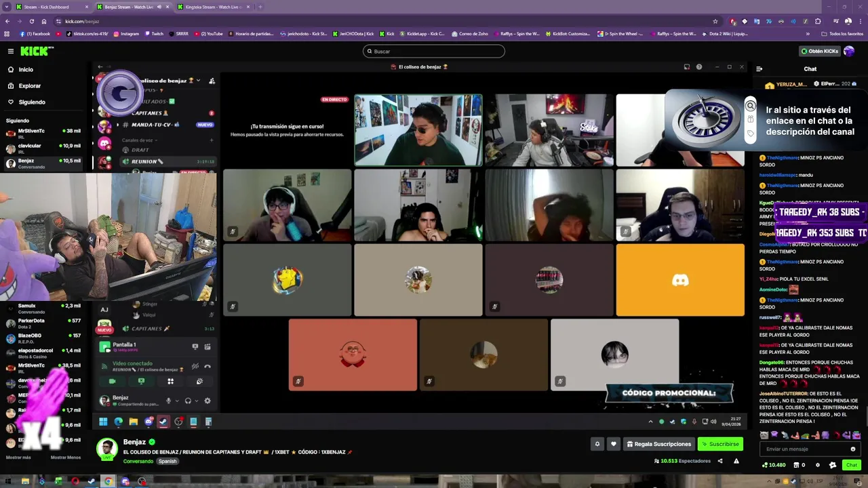This screenshot has height=488, width=868.
Task: Open the KICKs points balance 10.480
Action: coord(774,465)
